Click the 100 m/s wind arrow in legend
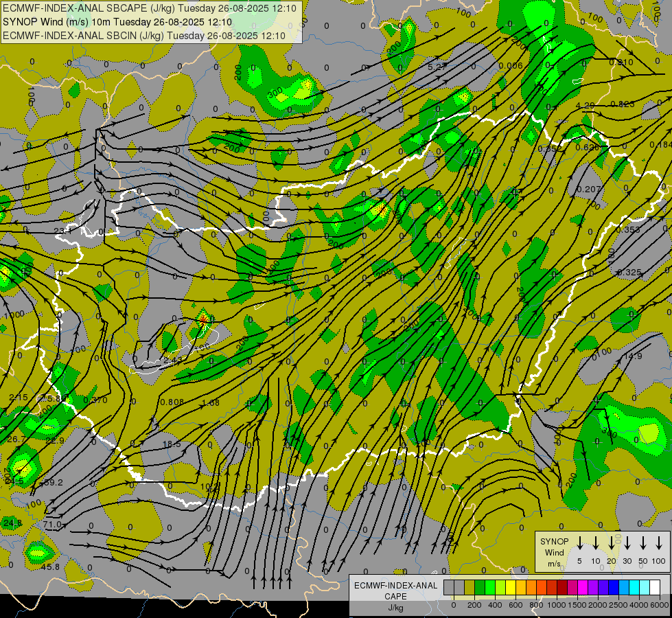 [x=659, y=542]
